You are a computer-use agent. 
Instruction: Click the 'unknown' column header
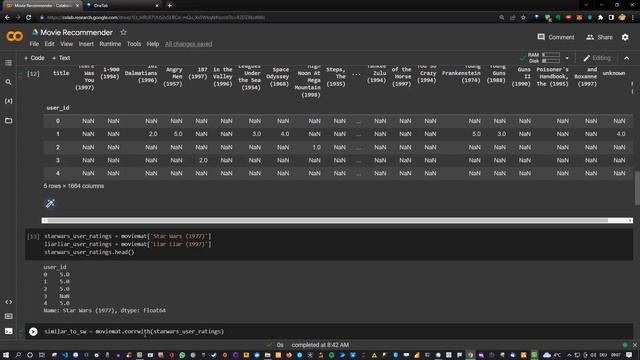[x=614, y=73]
